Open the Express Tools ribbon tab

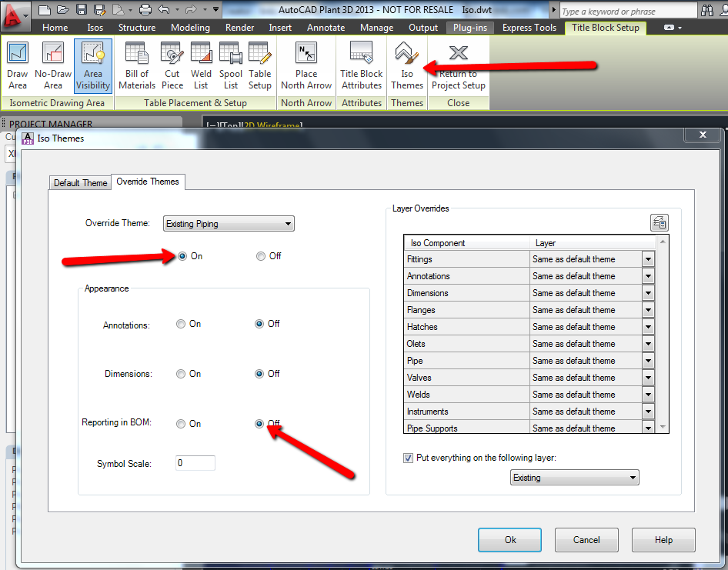pyautogui.click(x=529, y=27)
